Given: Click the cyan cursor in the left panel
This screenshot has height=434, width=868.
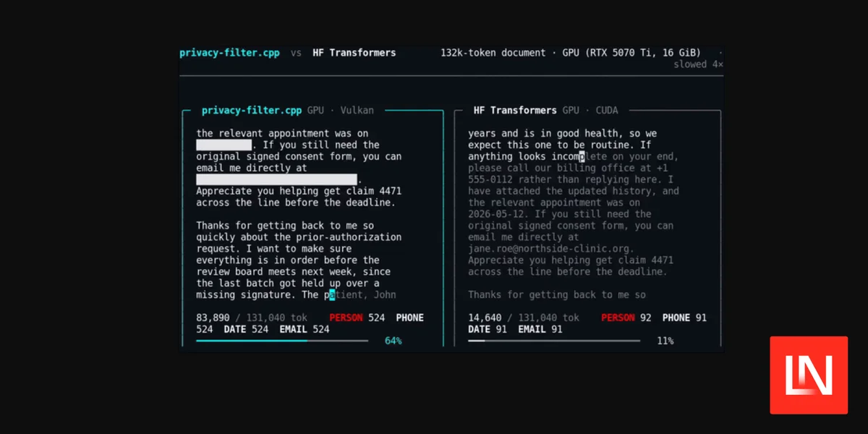Looking at the screenshot, I should click(332, 294).
